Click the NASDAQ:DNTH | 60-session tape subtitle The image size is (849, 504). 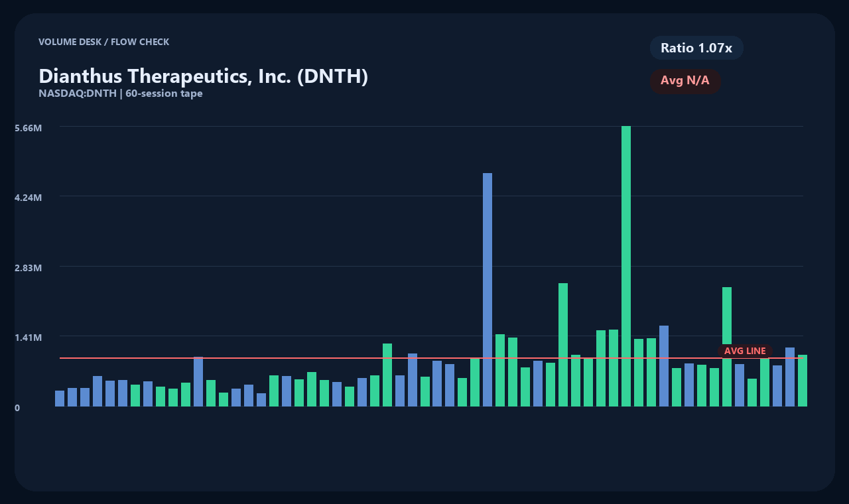(x=121, y=94)
